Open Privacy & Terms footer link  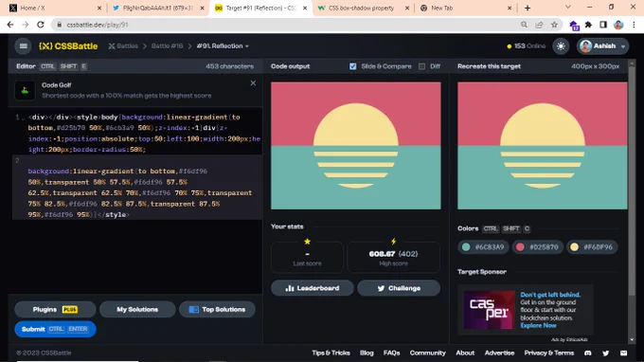click(x=548, y=353)
